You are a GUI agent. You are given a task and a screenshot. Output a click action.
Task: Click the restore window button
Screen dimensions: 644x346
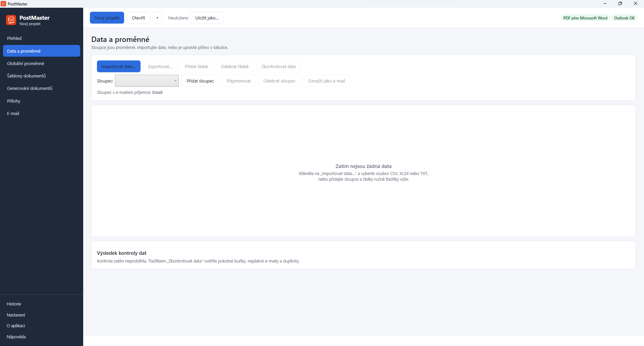(x=620, y=4)
